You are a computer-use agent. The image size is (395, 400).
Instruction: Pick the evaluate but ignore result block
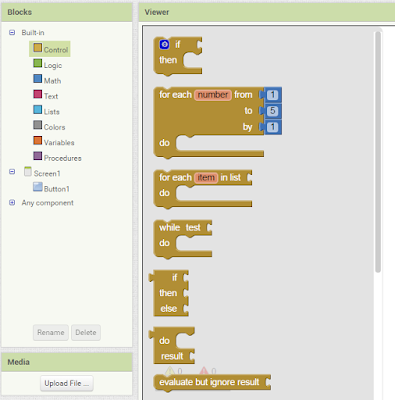click(212, 382)
